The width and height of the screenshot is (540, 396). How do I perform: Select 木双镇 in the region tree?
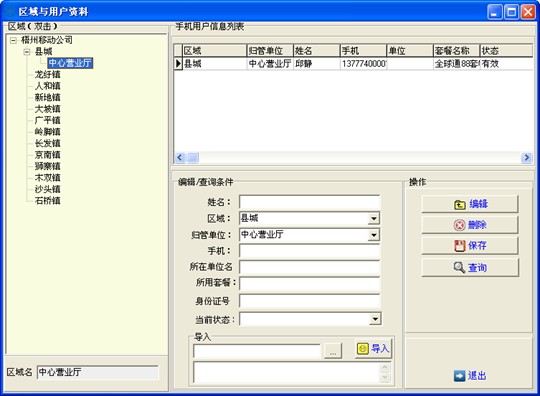pos(48,178)
